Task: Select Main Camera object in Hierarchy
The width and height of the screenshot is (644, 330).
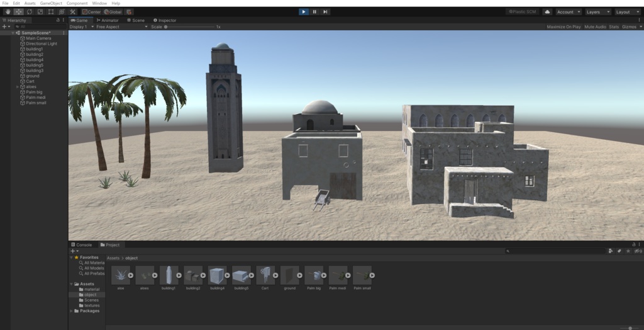Action: (38, 38)
